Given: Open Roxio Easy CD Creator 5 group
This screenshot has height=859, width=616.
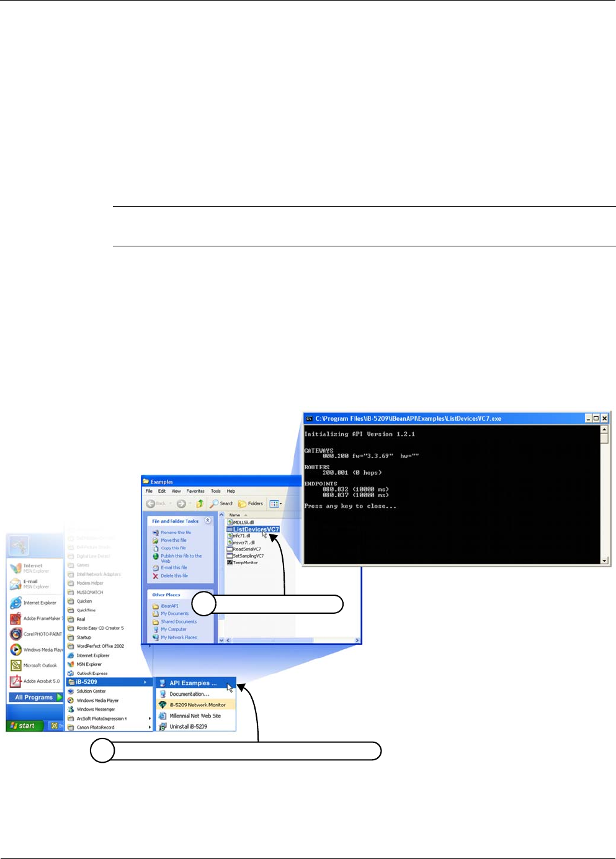Looking at the screenshot, I should tap(96, 628).
